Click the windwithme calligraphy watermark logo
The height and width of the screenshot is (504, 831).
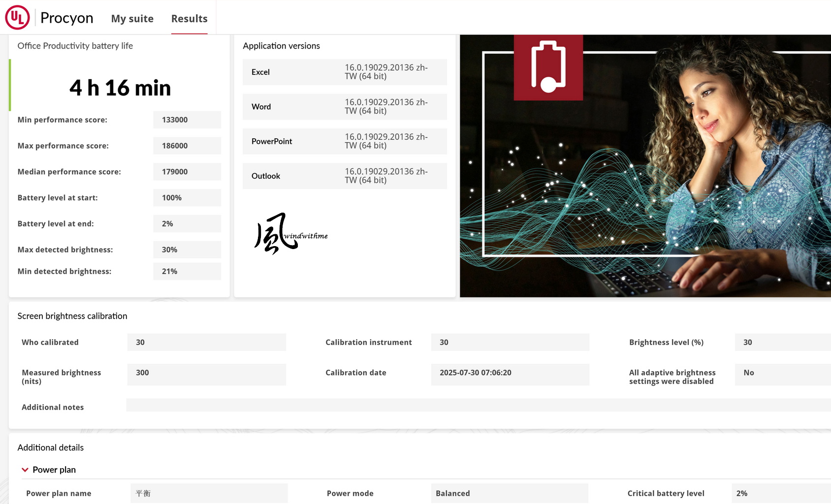[290, 233]
